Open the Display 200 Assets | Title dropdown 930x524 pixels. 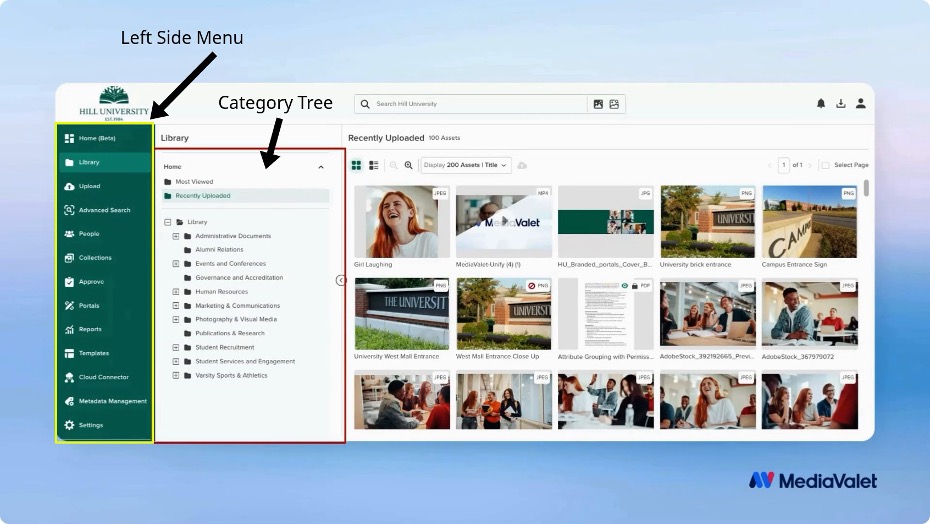[x=465, y=165]
